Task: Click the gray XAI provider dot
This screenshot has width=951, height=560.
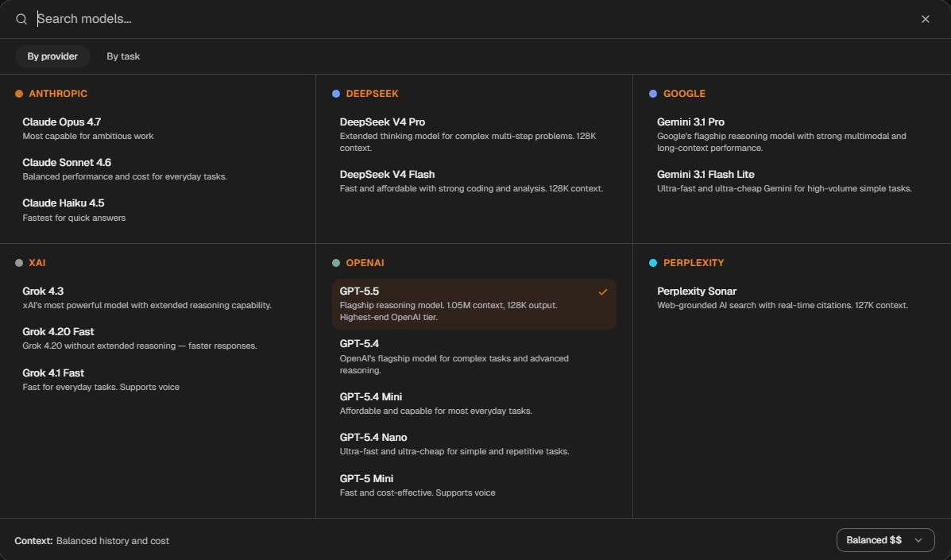Action: click(19, 262)
